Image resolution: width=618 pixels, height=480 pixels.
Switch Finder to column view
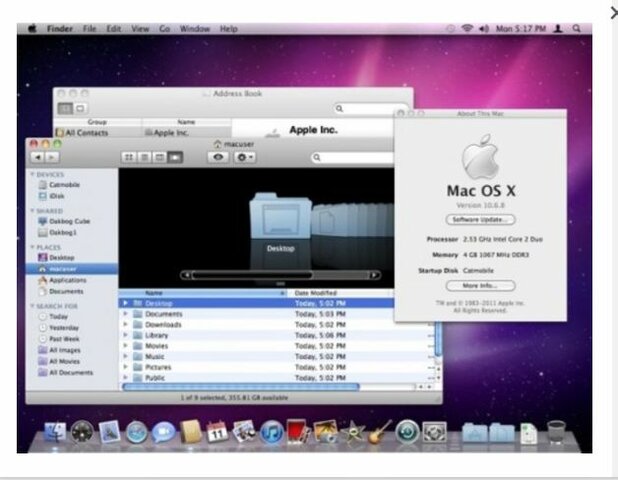click(160, 157)
